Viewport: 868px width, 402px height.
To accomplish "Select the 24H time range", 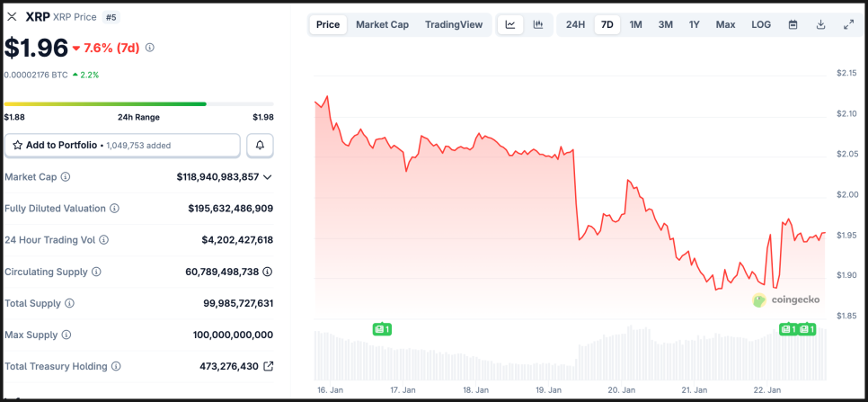I will click(x=575, y=24).
